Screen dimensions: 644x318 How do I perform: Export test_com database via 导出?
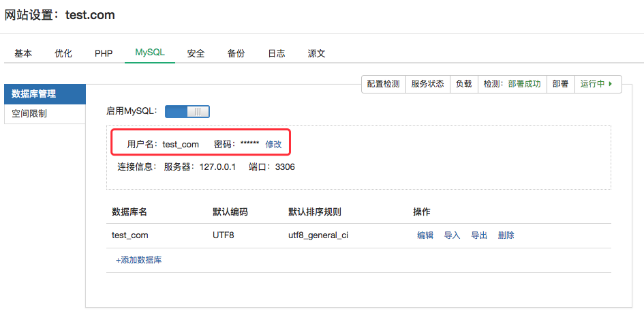tap(479, 235)
